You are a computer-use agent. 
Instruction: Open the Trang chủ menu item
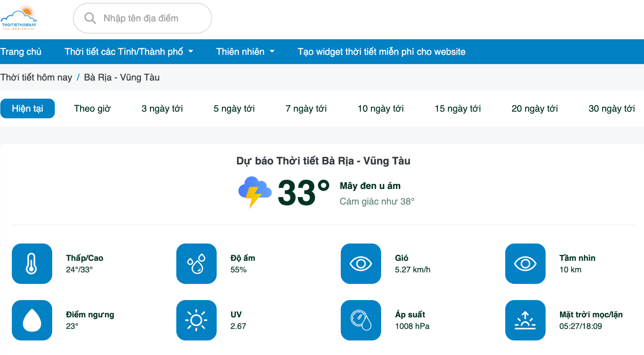coord(21,52)
